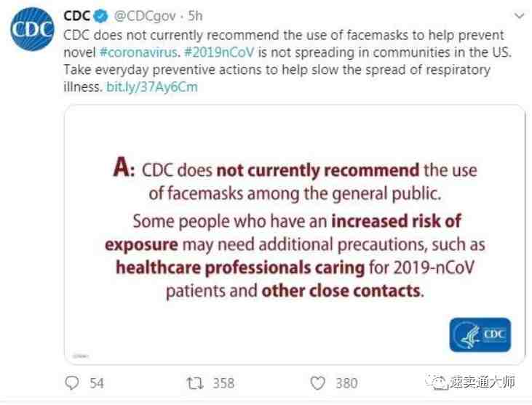Click the WeChat watermark icon
Viewport: 532px width, 405px height.
pos(437,382)
